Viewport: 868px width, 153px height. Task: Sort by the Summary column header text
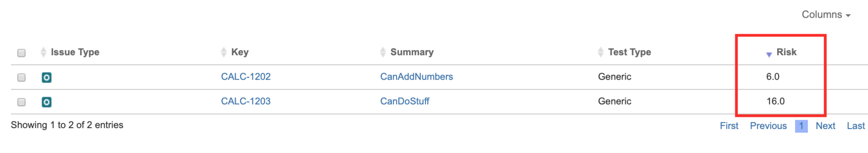412,52
